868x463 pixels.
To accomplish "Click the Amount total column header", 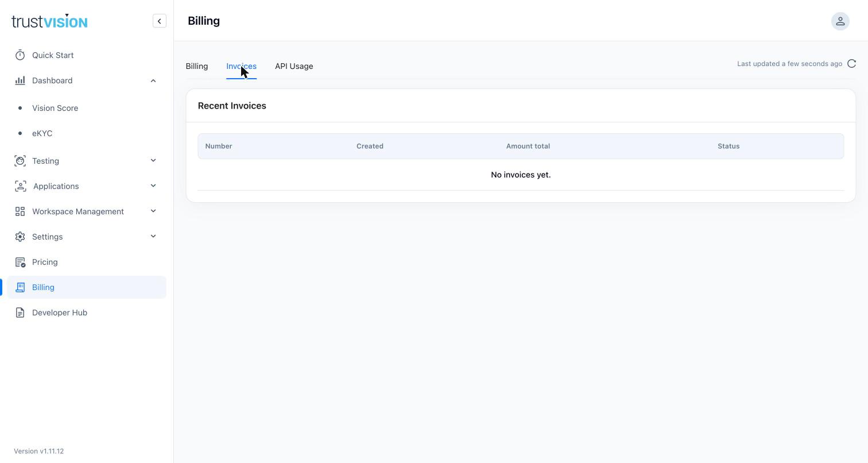I will click(528, 146).
